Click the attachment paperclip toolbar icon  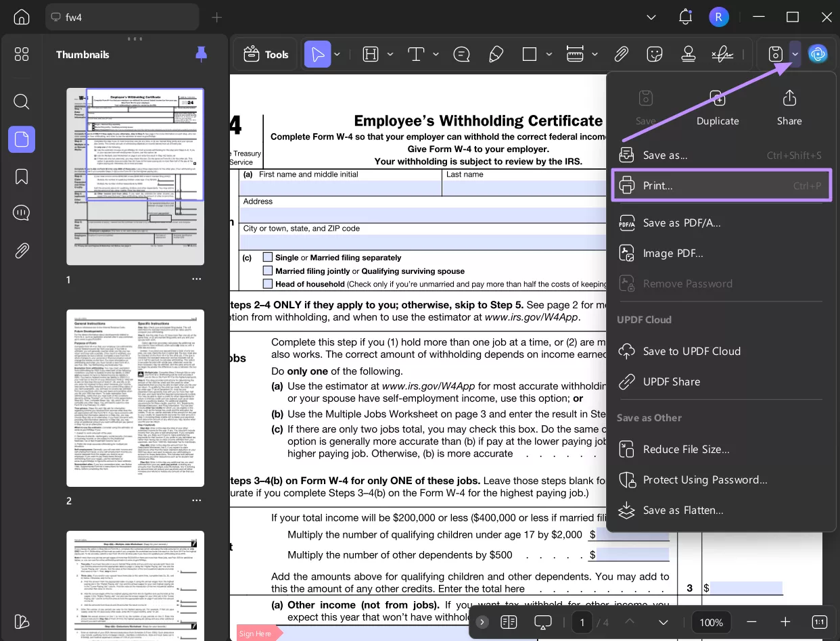(621, 54)
